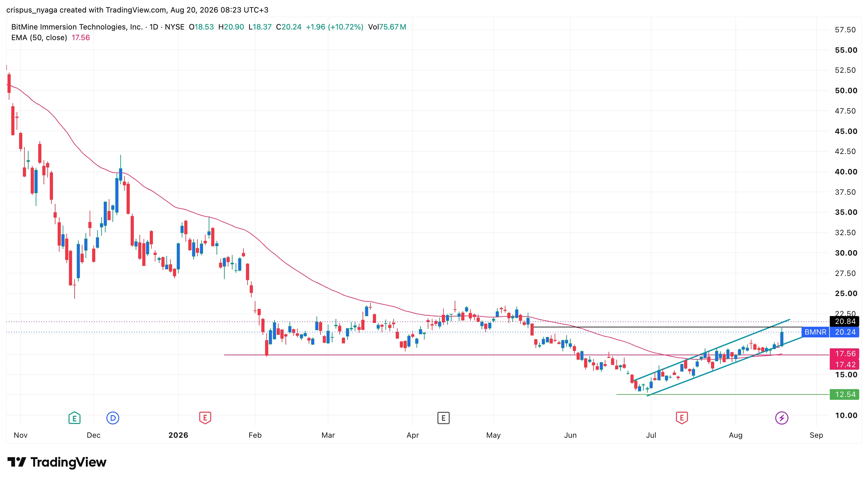Screen dimensions: 868x481
Task: Click the high value H20.90
Action: 231,27
